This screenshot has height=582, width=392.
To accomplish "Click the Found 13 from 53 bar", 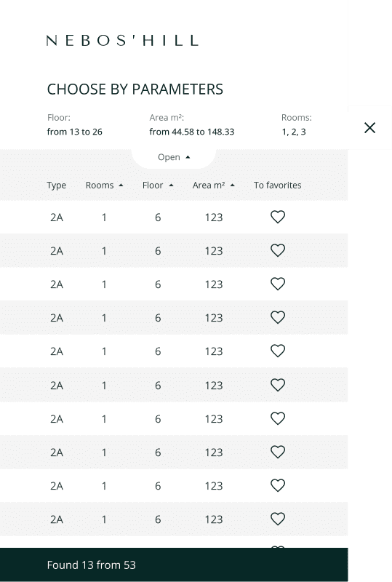I will tap(174, 565).
